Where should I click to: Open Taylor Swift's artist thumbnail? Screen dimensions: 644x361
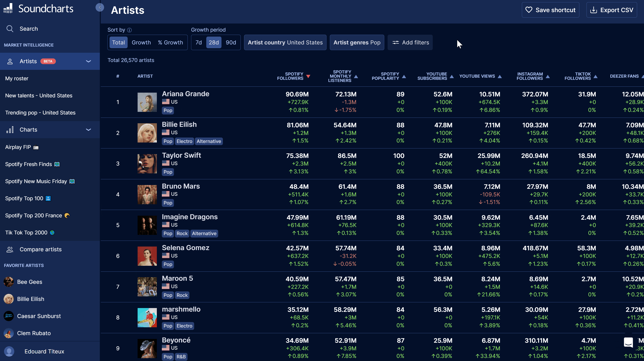pos(147,164)
